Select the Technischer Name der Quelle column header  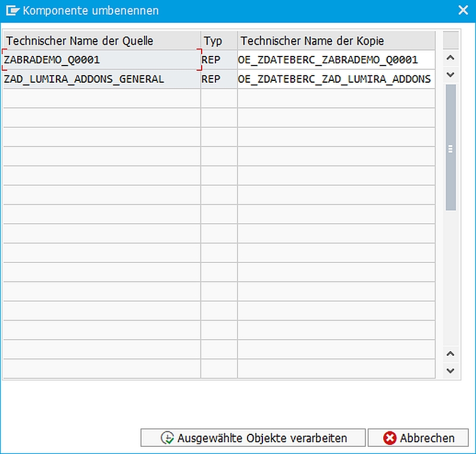coord(101,41)
